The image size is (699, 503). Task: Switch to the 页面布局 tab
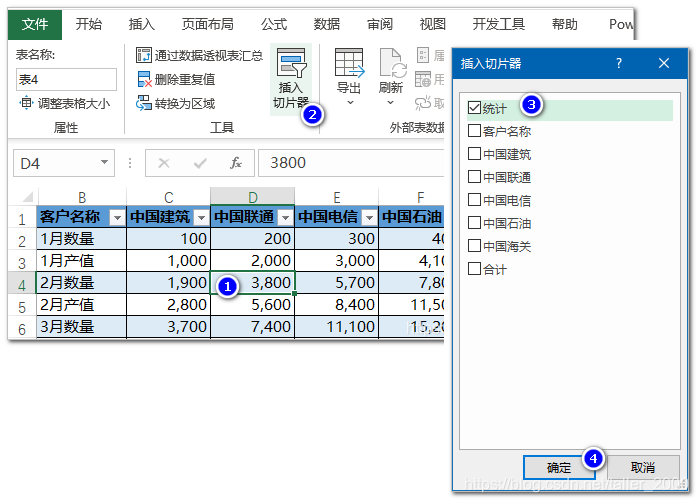point(208,24)
